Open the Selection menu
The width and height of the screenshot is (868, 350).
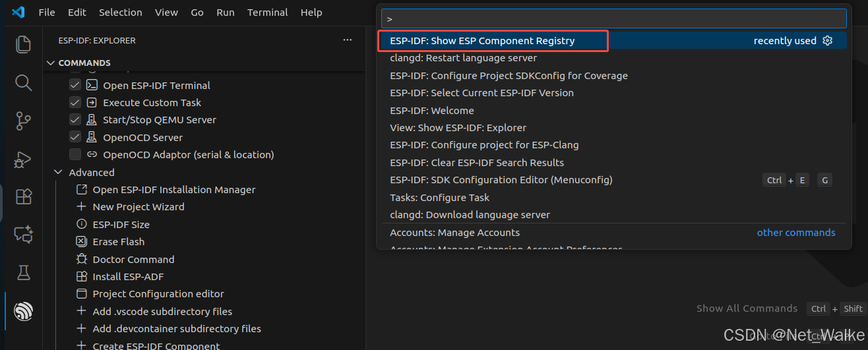[x=121, y=13]
